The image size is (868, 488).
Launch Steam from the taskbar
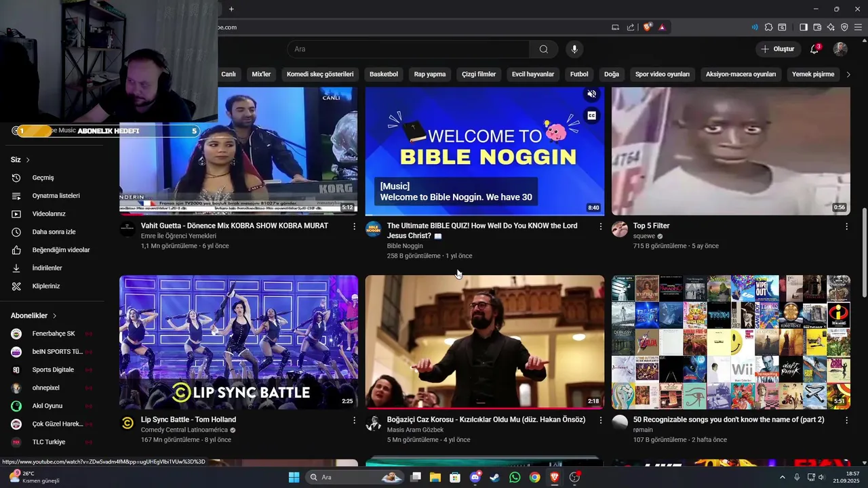tap(495, 477)
